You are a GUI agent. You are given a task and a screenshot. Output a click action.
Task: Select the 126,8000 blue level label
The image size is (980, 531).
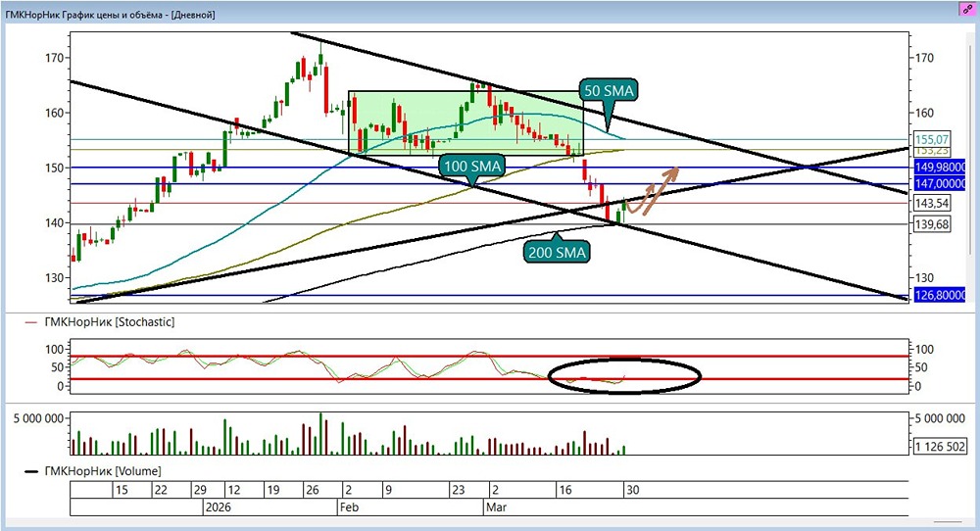click(x=940, y=295)
